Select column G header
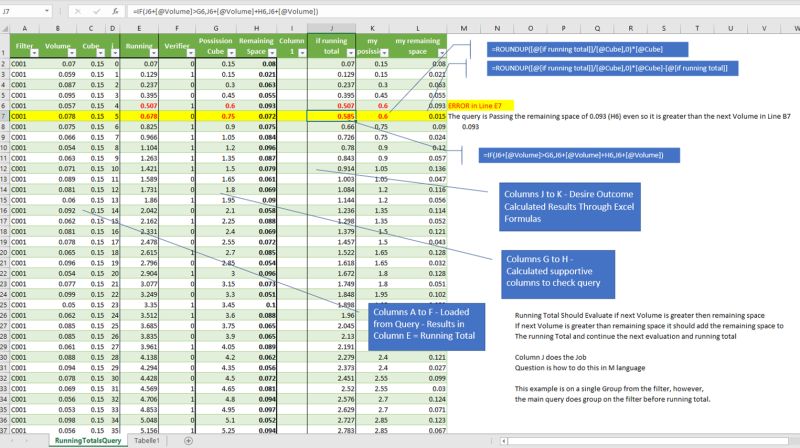800x448 pixels. [216, 29]
